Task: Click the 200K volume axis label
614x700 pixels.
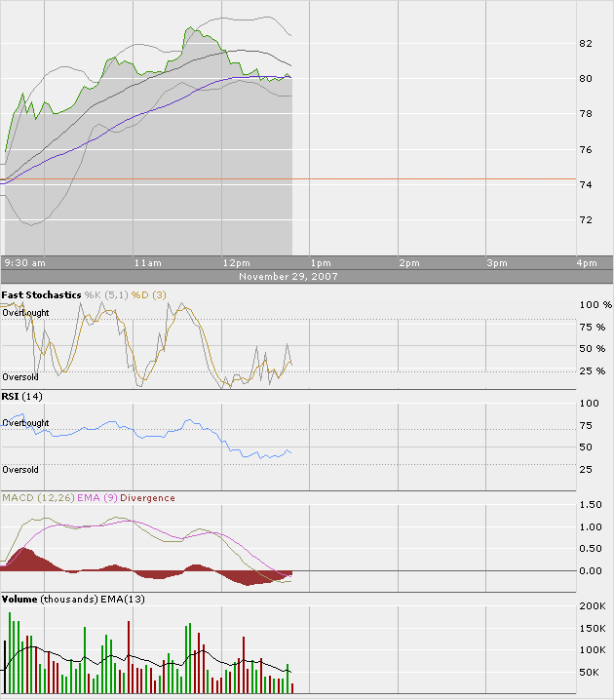Action: [592, 606]
